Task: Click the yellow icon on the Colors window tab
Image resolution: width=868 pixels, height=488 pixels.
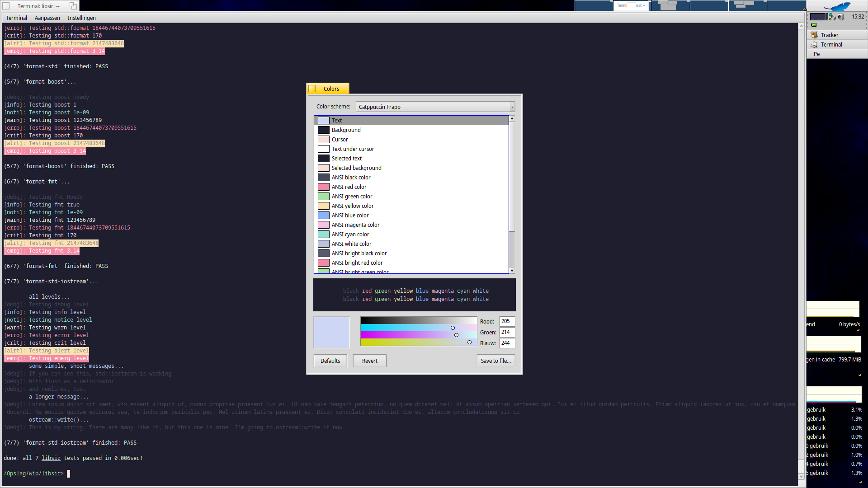Action: (x=312, y=89)
